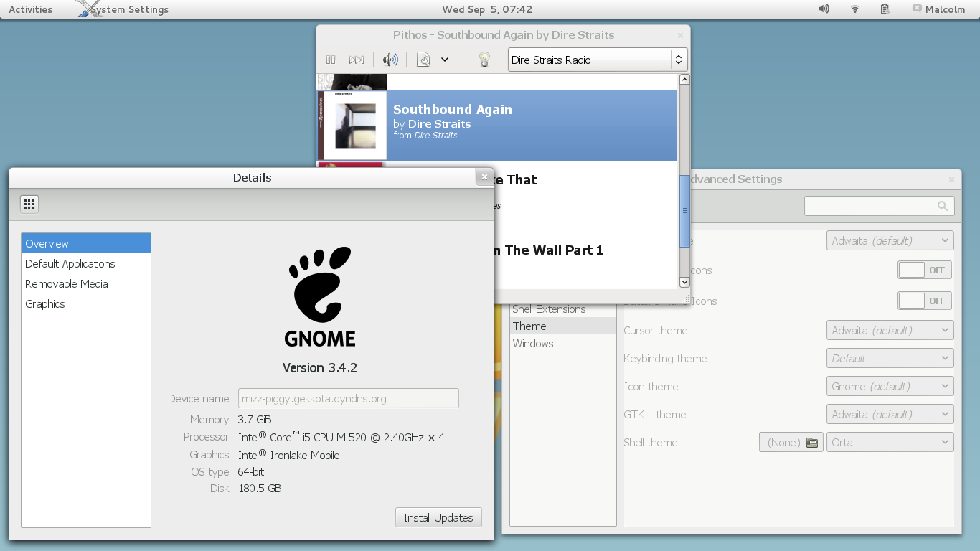The image size is (980, 551).
Task: Open the Shell theme Orta dropdown
Action: tap(890, 442)
